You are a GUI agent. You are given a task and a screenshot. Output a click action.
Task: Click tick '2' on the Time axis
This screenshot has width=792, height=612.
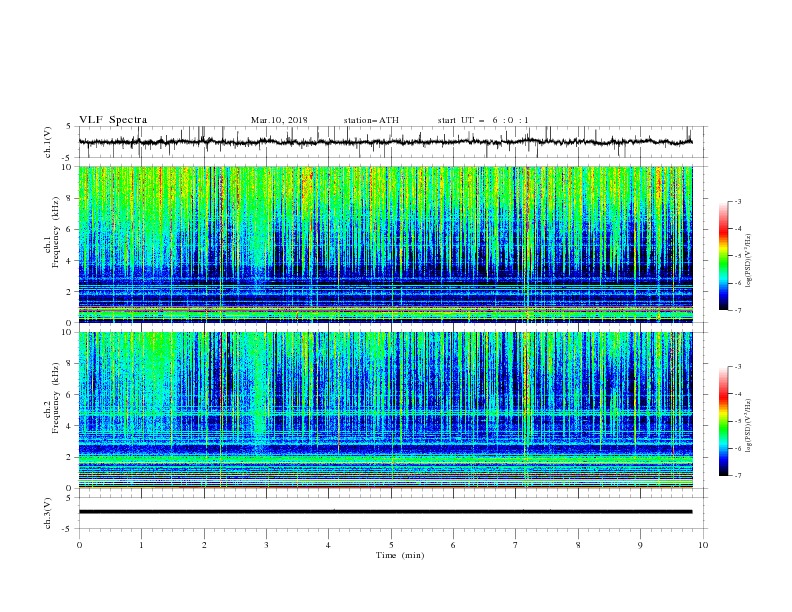pyautogui.click(x=204, y=545)
